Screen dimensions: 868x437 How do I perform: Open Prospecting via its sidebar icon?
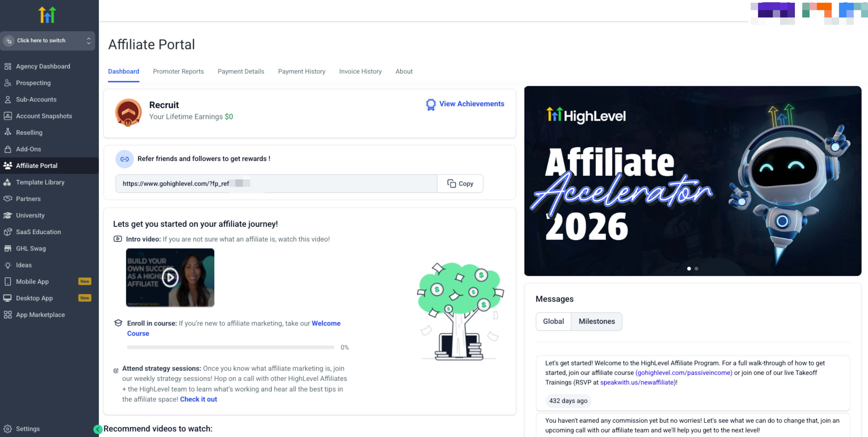pos(8,83)
